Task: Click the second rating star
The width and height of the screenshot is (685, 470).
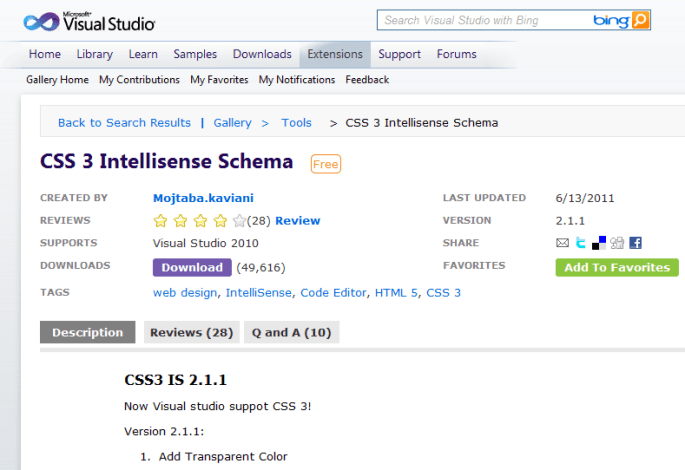Action: pos(180,221)
